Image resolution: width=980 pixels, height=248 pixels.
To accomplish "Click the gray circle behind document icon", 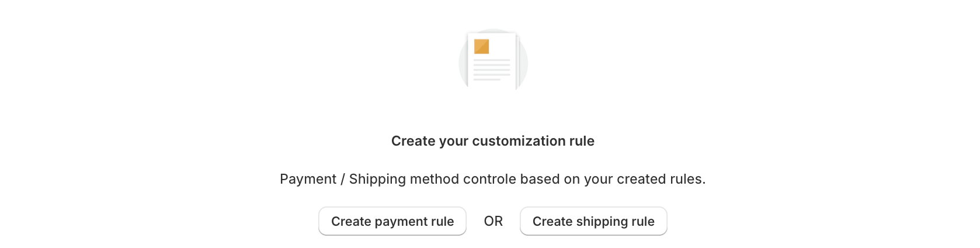I will [494, 61].
